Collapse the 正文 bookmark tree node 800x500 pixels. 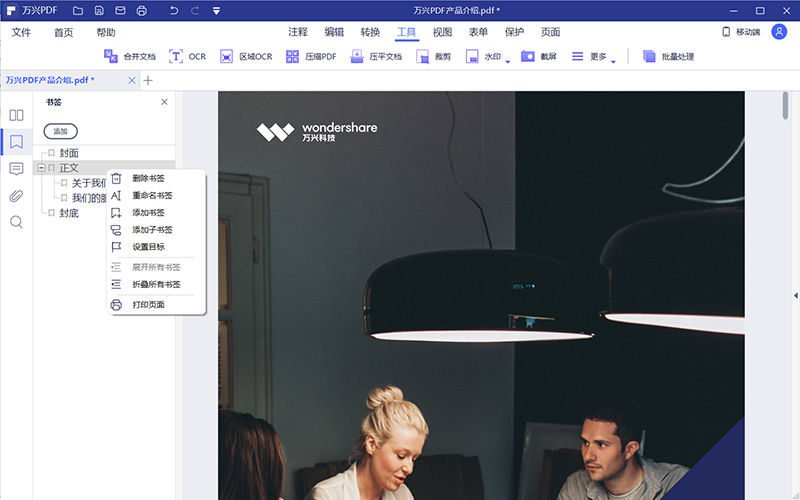coord(41,168)
